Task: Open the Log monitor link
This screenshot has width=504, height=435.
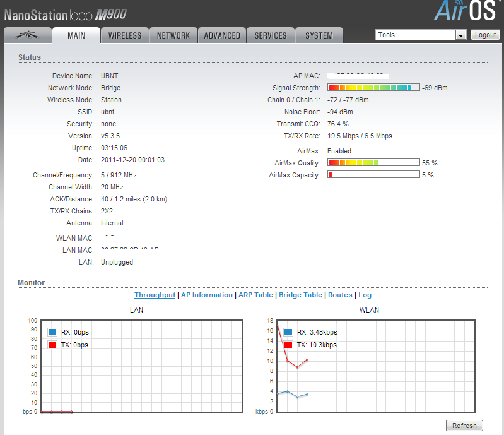Action: [365, 295]
